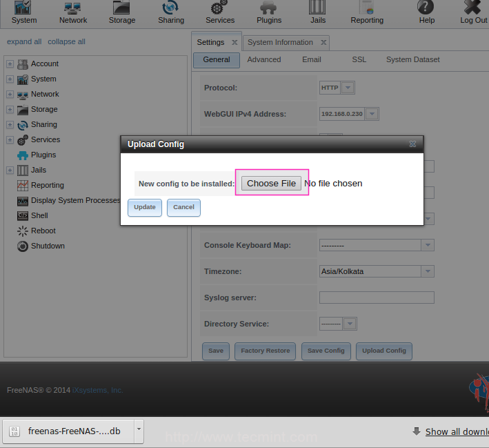Select the General sub-tab
Screen dimensions: 489x448
pos(217,60)
